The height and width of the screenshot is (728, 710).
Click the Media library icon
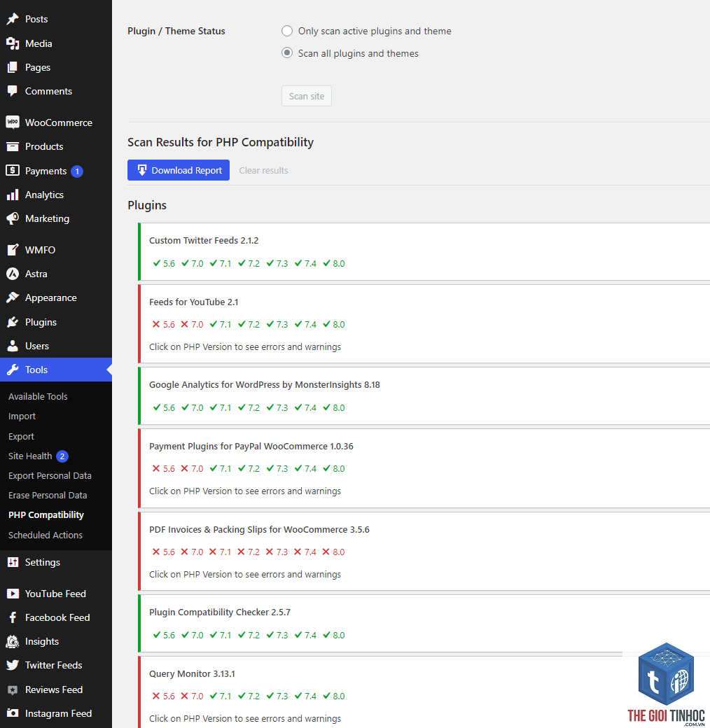pos(13,43)
